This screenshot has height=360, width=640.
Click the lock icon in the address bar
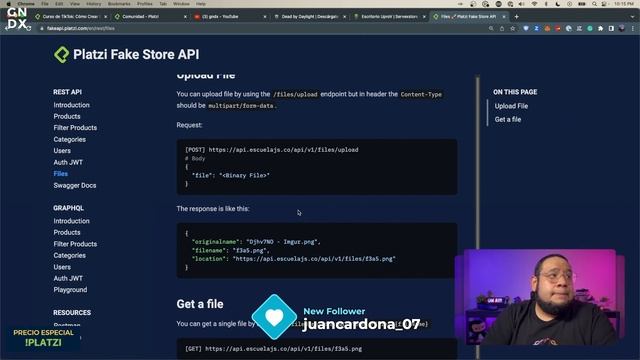click(42, 29)
